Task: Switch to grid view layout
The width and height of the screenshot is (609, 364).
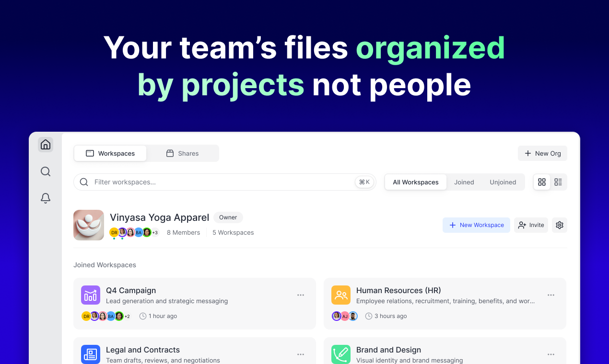Action: (x=542, y=182)
